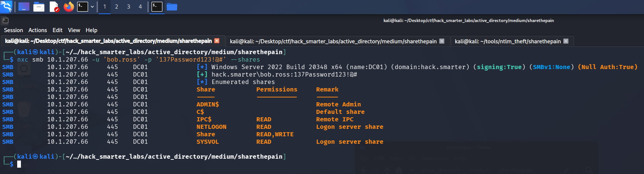644x174 pixels.
Task: Click the ADMIN$ share name
Action: click(x=208, y=105)
